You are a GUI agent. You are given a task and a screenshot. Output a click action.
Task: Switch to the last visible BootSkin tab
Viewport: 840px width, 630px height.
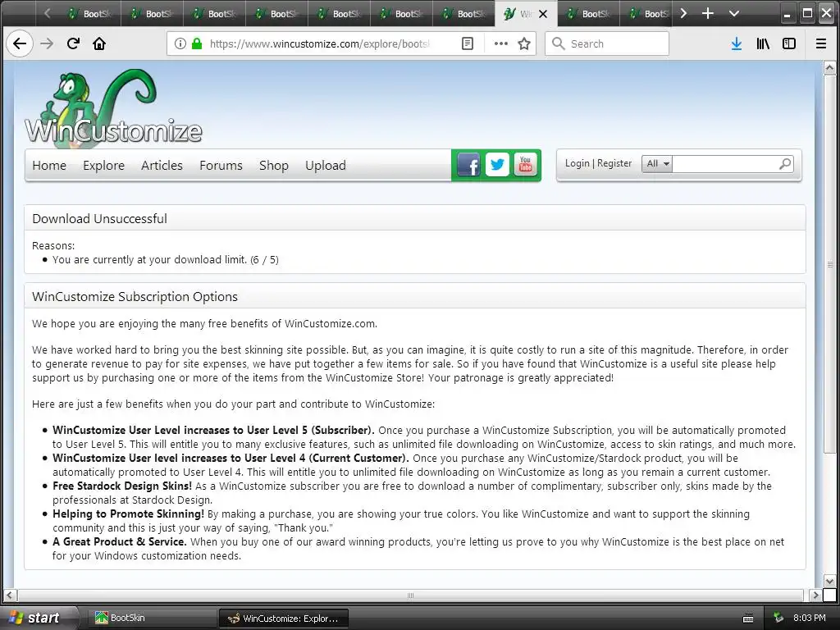coord(648,14)
